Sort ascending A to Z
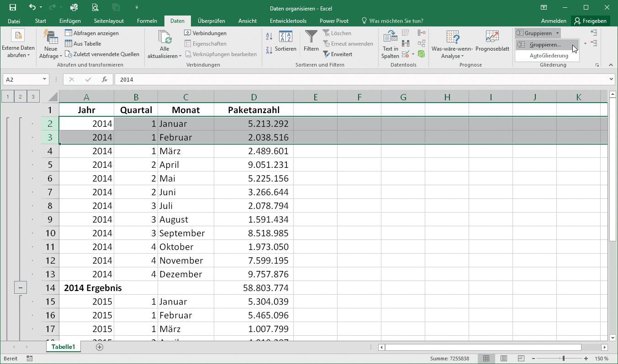 click(x=269, y=36)
